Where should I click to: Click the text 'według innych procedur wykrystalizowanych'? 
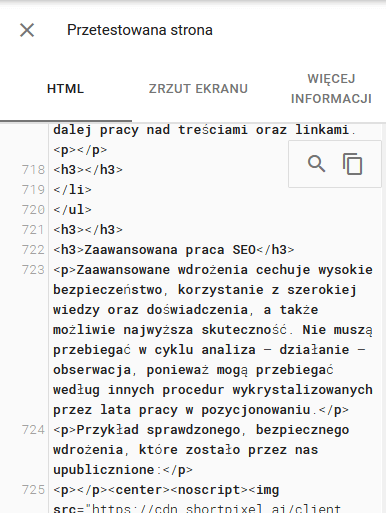pos(213,390)
